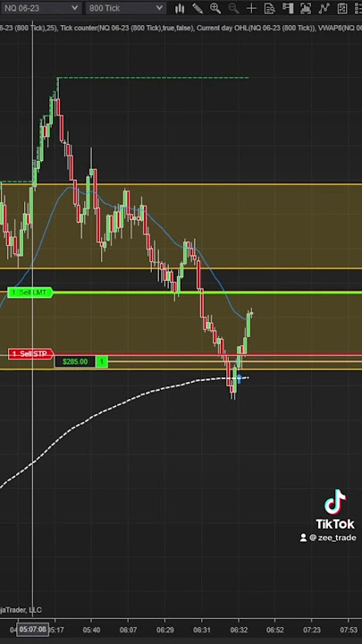Click the zoom in magnifier

click(215, 8)
